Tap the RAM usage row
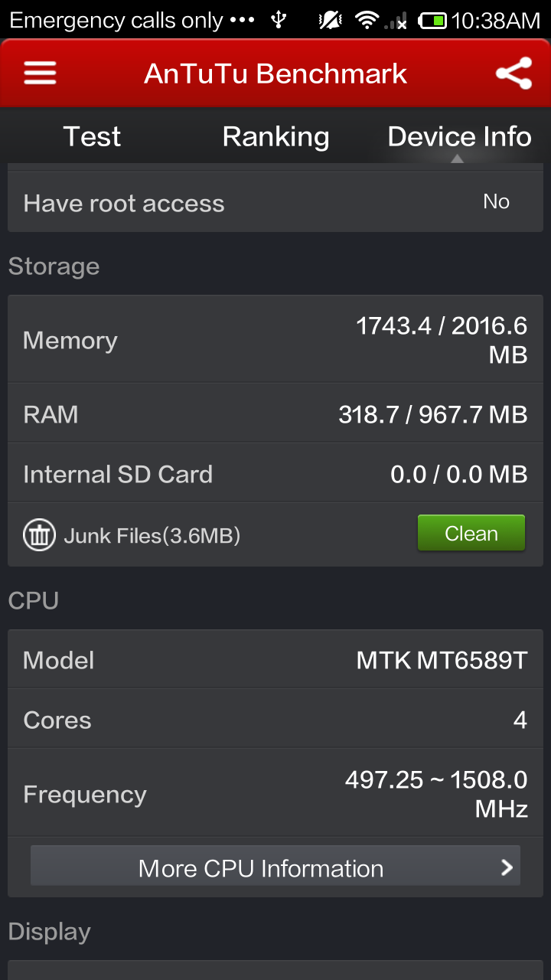551x980 pixels. click(275, 413)
